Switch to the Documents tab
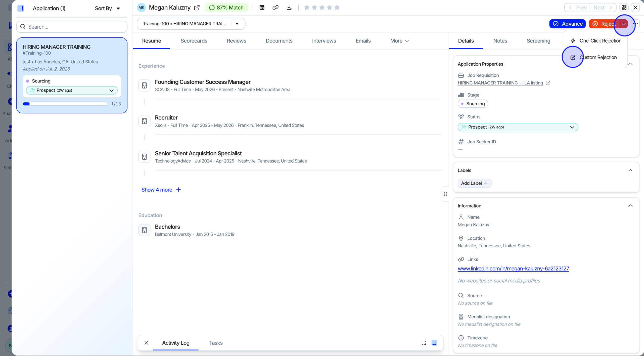This screenshot has height=356, width=644. (279, 41)
